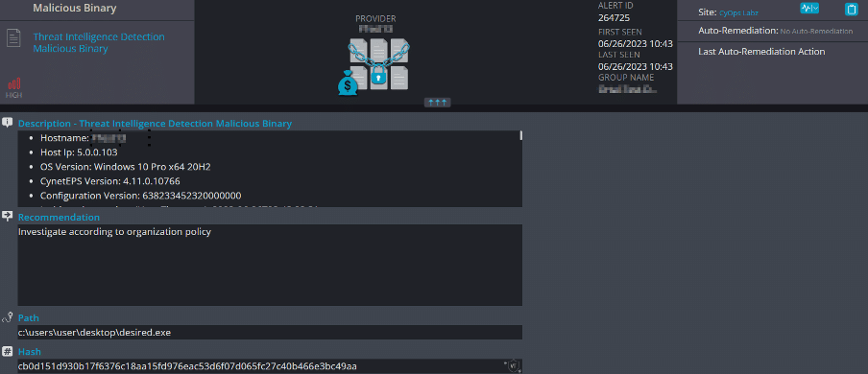Select Last Auto-Remediation Action row
Viewport: 868px width, 374px height.
[772, 52]
